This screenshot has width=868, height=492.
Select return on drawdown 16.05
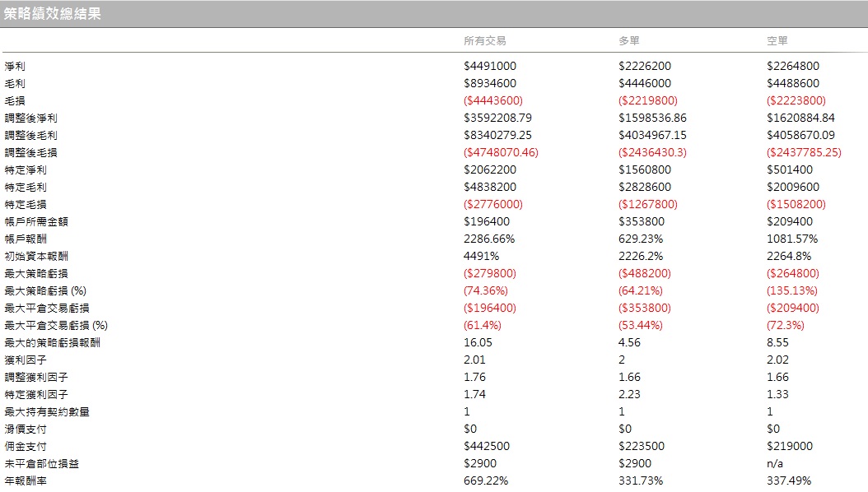(478, 343)
